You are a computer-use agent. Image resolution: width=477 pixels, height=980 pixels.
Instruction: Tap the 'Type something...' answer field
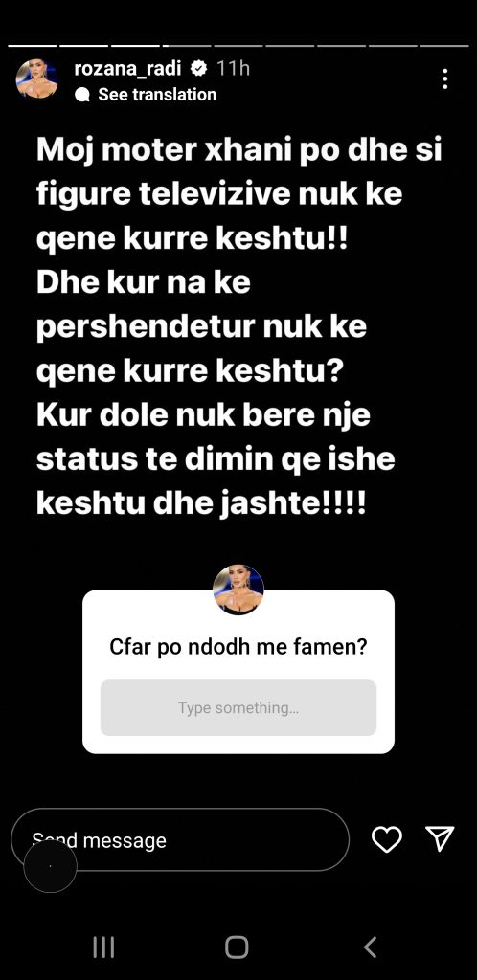pyautogui.click(x=238, y=707)
